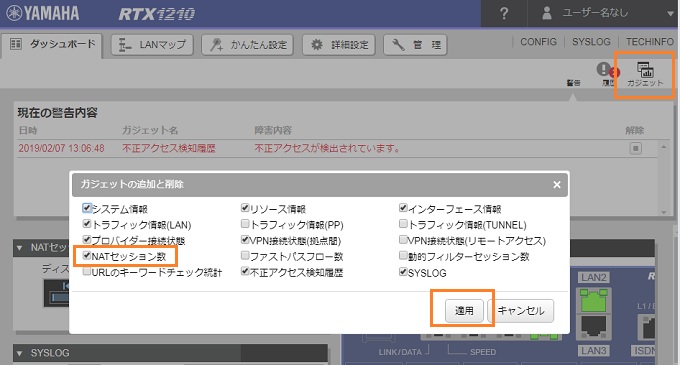Open the CONFIG link
This screenshot has width=680, height=365.
click(538, 42)
